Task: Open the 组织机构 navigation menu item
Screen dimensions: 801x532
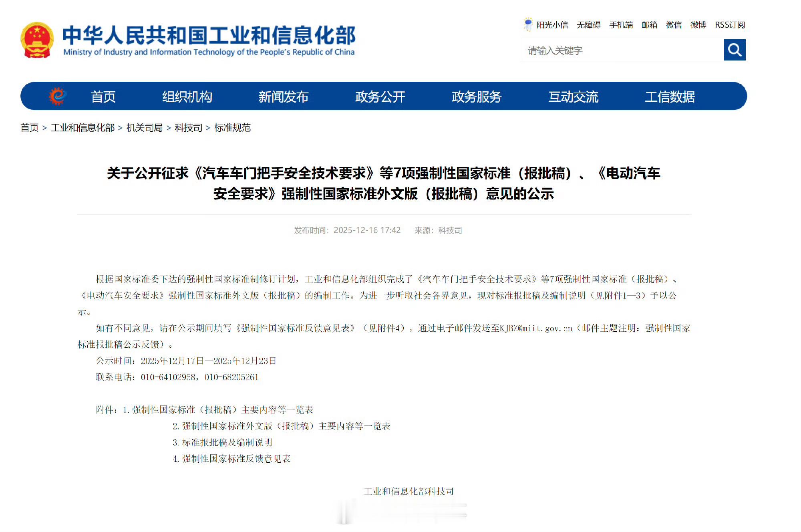Action: click(187, 96)
